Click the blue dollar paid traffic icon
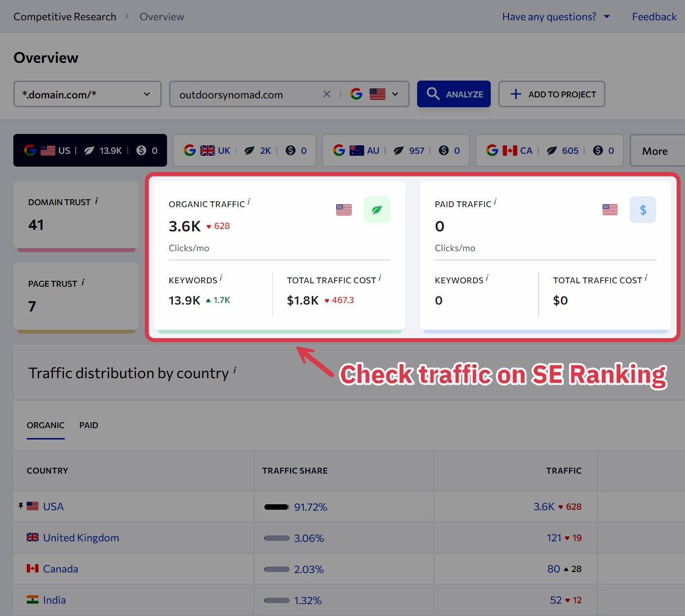Viewport: 685px width, 616px height. click(642, 210)
